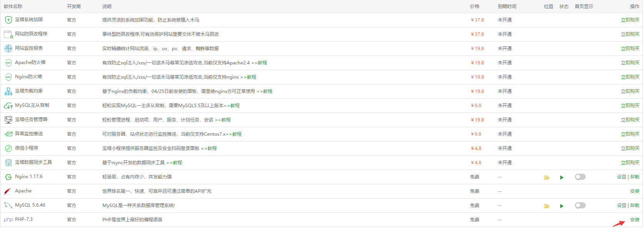Click the 宝塔系统加固 shield icon
The image size is (644, 229).
(x=8, y=20)
